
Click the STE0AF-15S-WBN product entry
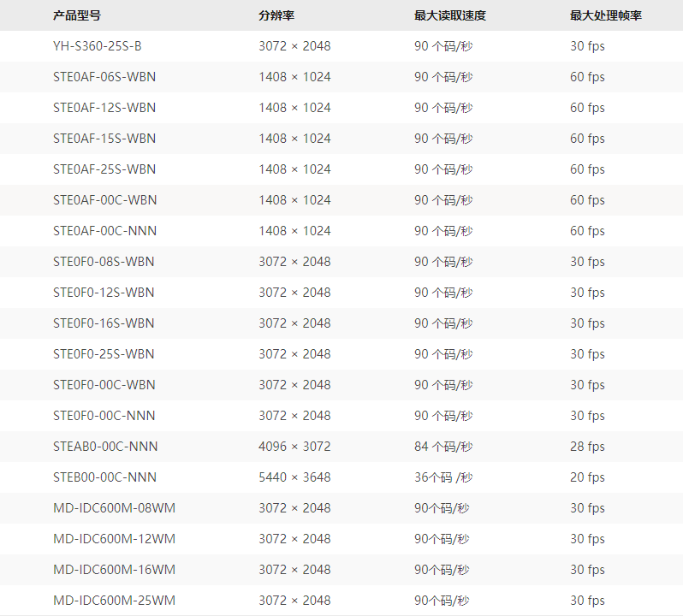[x=104, y=139]
